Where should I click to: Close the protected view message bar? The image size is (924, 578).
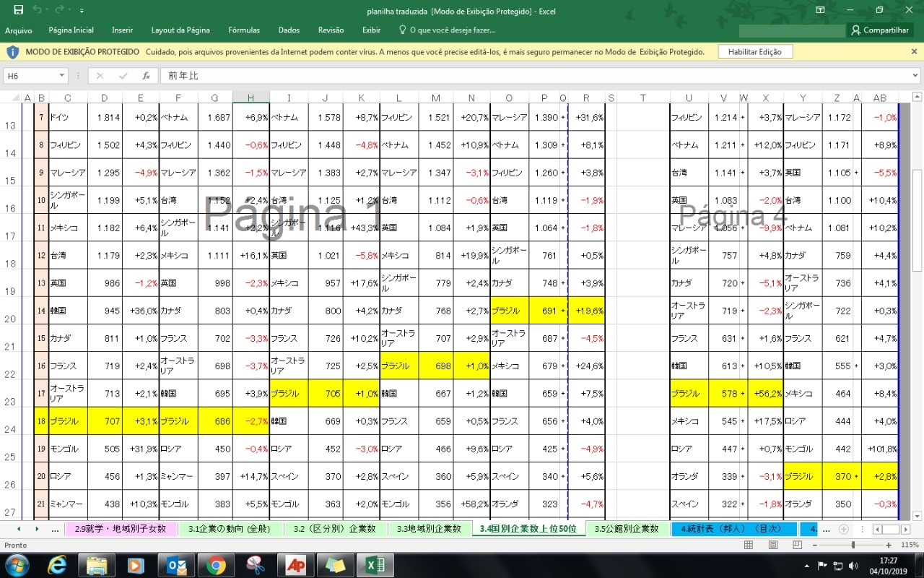tap(914, 52)
